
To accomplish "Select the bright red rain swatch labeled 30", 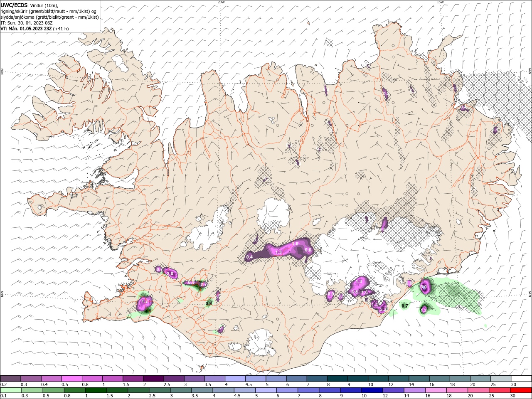I will click(x=521, y=390).
